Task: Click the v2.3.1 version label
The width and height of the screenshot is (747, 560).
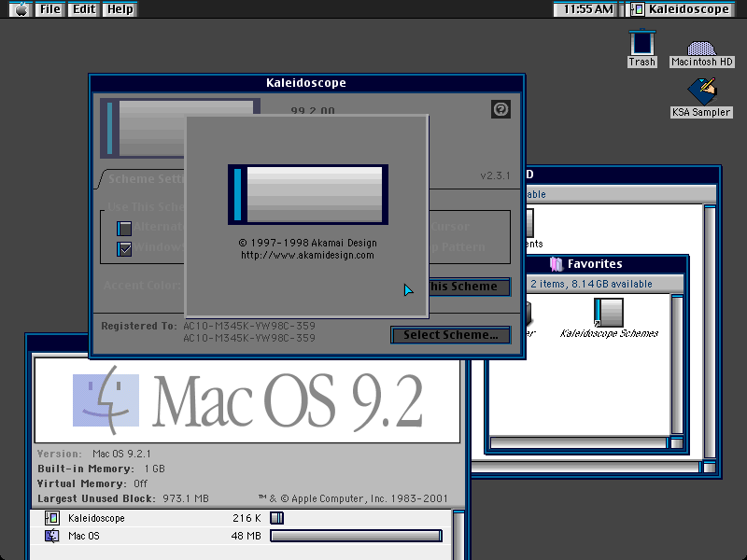Action: coord(495,175)
